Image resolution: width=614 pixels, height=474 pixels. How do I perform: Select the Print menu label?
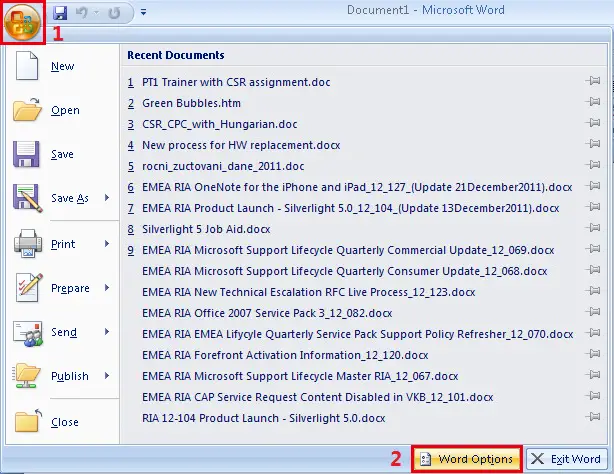[x=63, y=244]
